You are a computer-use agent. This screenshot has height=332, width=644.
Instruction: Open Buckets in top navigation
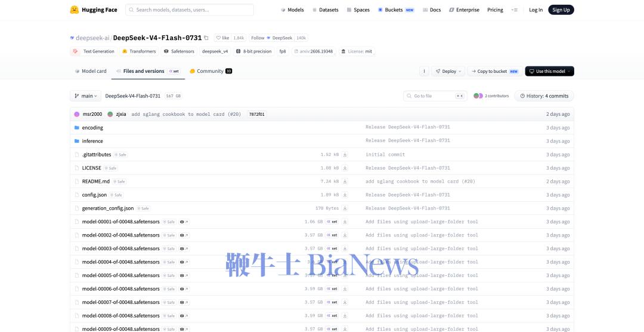396,10
